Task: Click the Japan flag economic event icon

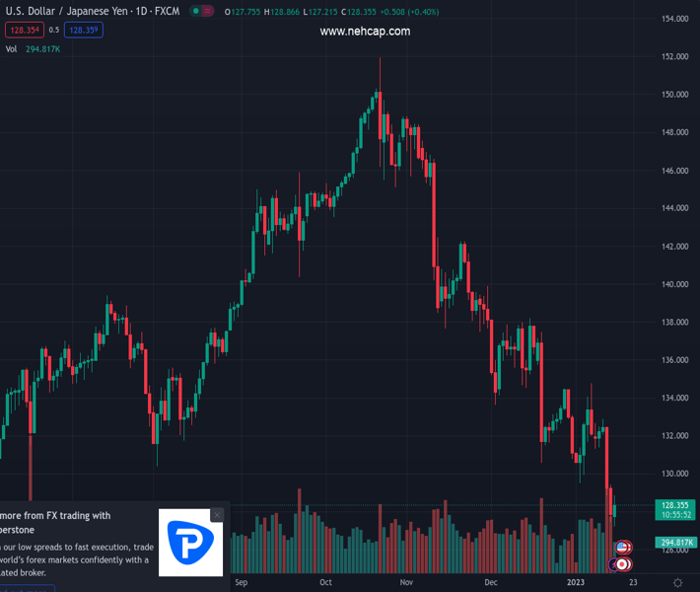Action: [x=622, y=564]
